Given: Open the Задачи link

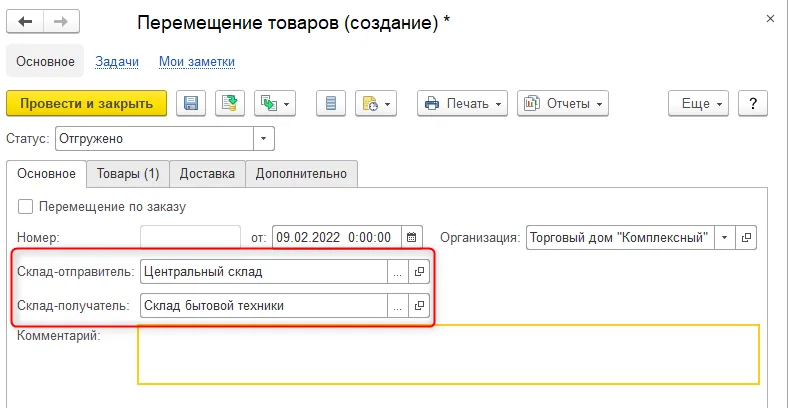Looking at the screenshot, I should pyautogui.click(x=117, y=62).
